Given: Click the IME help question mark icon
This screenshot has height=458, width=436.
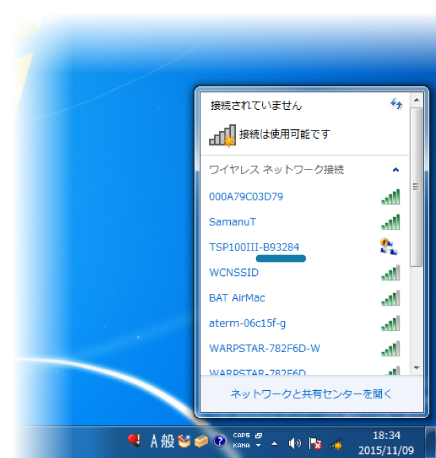Looking at the screenshot, I should [x=220, y=441].
